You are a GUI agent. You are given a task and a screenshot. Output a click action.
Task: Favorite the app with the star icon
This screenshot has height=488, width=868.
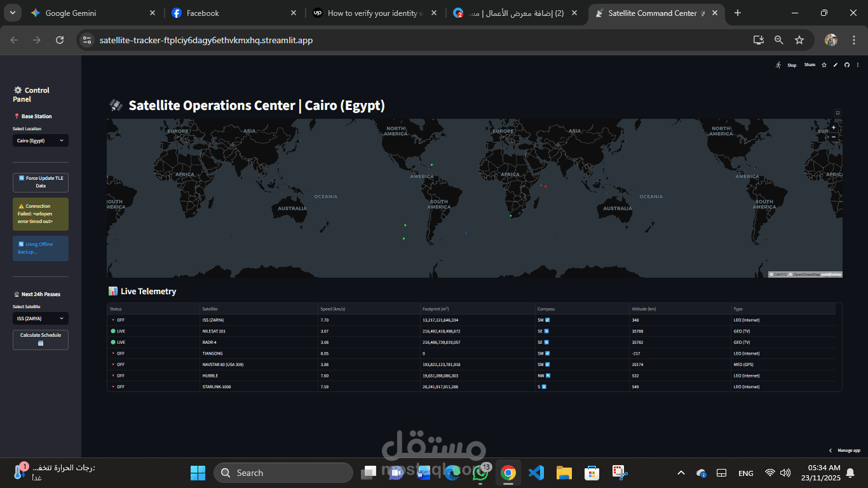point(824,65)
